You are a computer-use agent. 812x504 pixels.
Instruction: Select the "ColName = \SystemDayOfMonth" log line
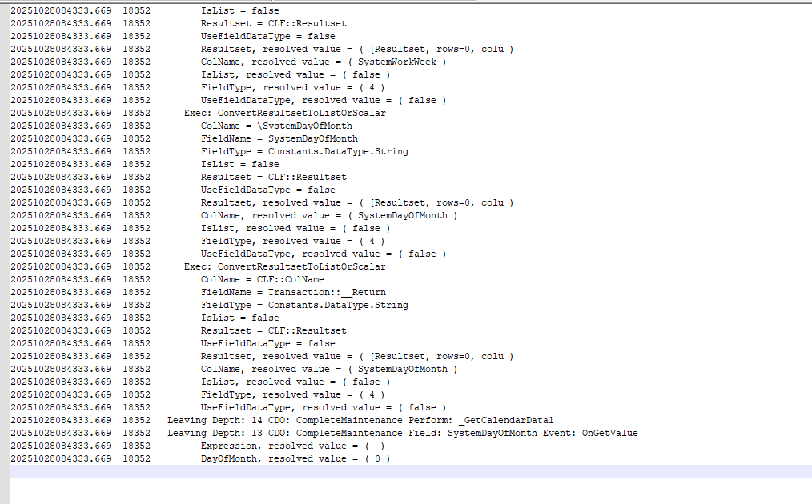point(276,126)
